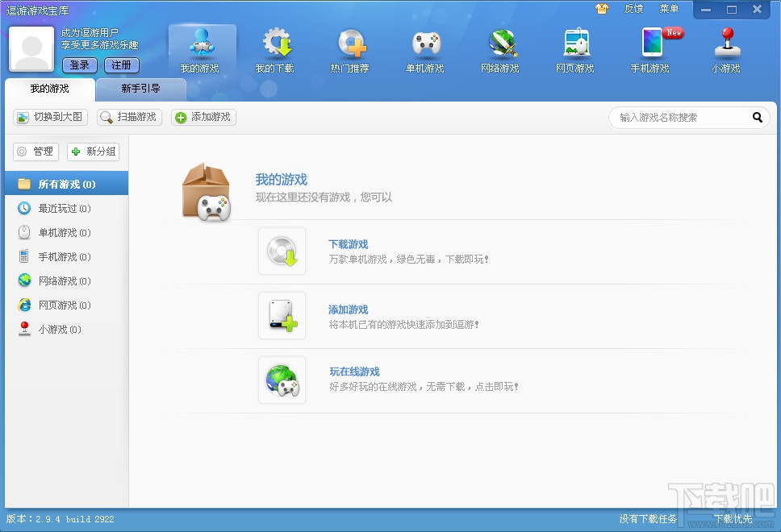Open the 单机游戏 section from the top bar
The image size is (781, 532).
[425, 48]
